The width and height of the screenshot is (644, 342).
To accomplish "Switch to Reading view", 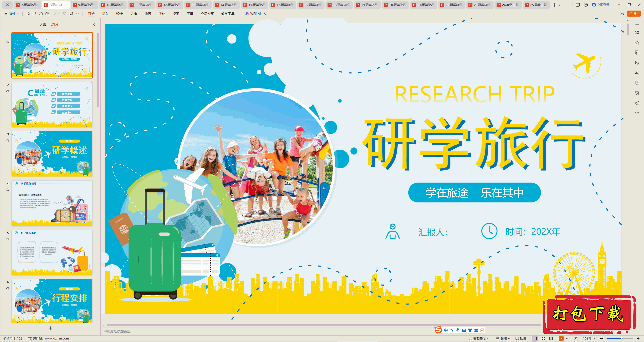I will point(551,338).
